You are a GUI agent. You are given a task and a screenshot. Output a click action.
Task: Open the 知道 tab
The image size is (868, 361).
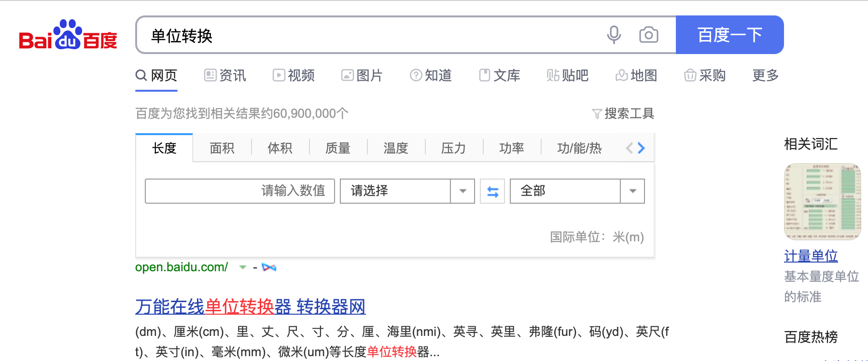(431, 75)
